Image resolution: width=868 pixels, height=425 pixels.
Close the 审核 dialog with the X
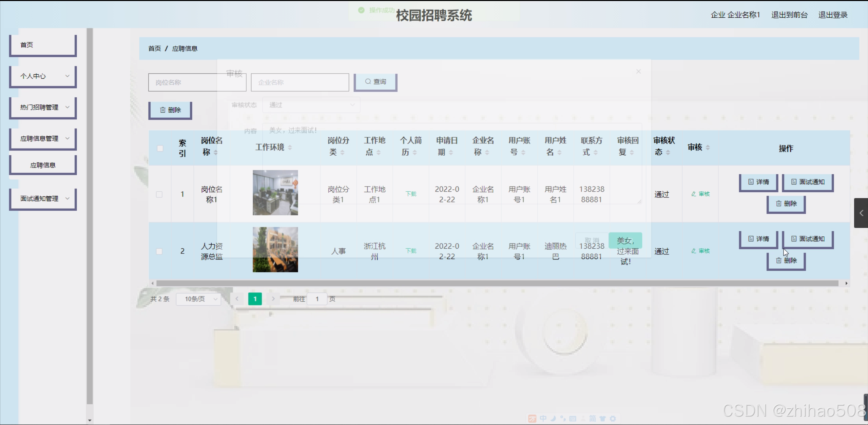pyautogui.click(x=638, y=72)
